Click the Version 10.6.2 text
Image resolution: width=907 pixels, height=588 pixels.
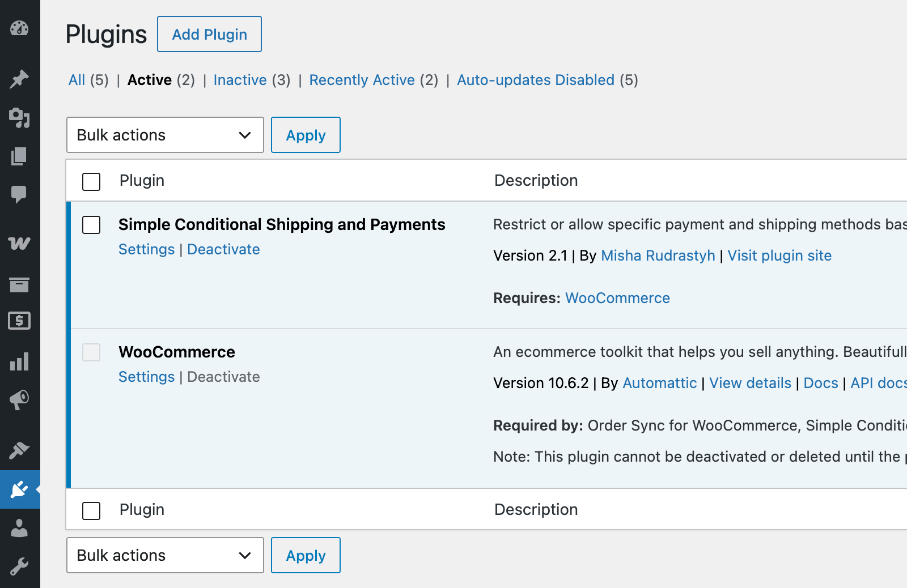pyautogui.click(x=541, y=383)
